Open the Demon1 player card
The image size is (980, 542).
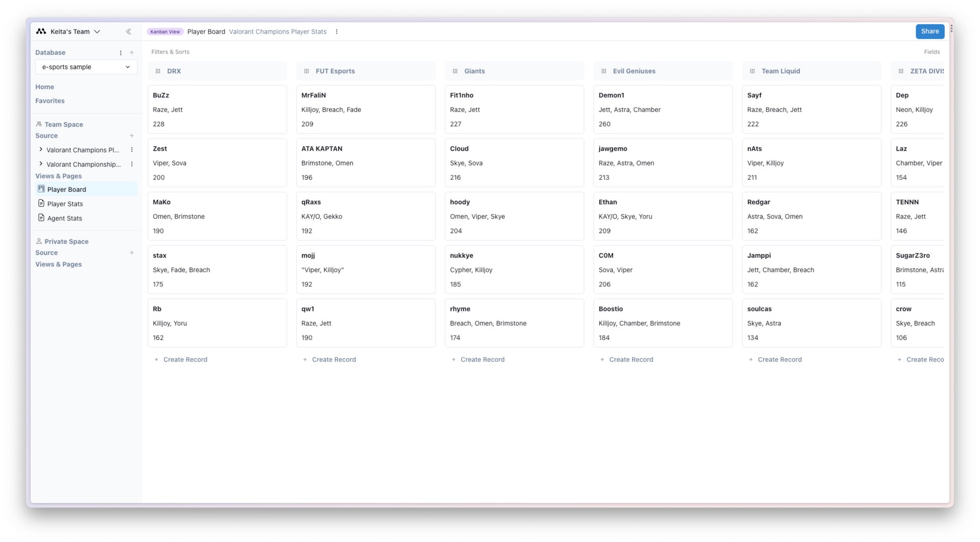point(663,110)
